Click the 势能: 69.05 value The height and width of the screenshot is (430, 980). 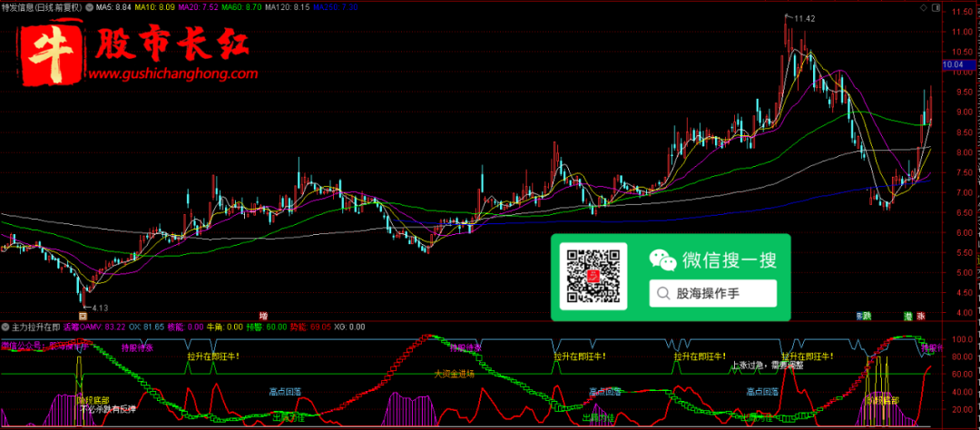[x=310, y=327]
